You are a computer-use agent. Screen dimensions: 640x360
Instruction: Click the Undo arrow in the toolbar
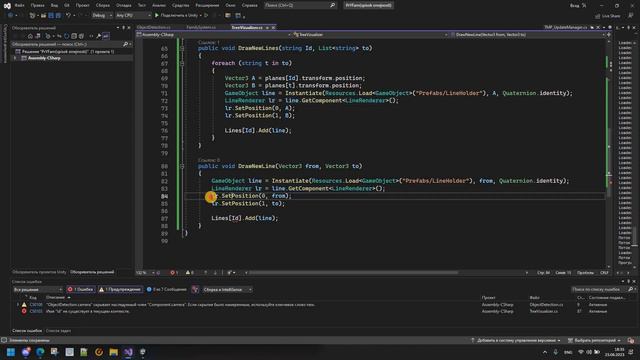pyautogui.click(x=68, y=16)
